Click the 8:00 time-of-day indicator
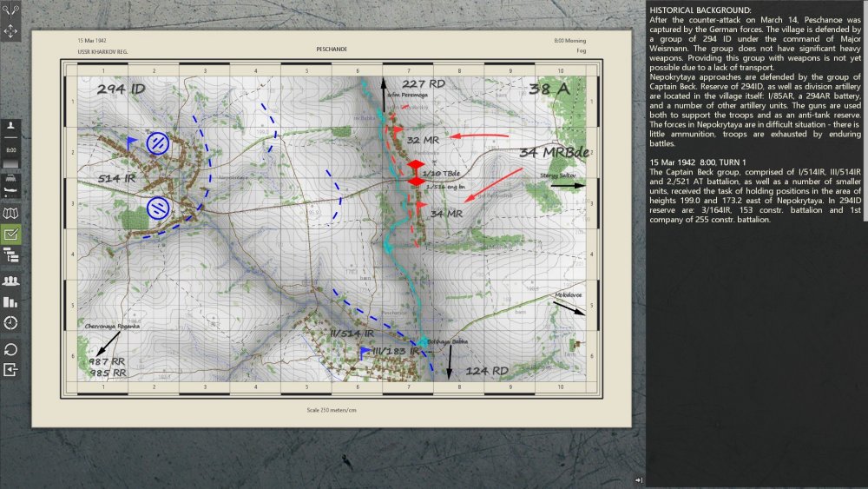Image resolution: width=868 pixels, height=489 pixels. point(10,149)
